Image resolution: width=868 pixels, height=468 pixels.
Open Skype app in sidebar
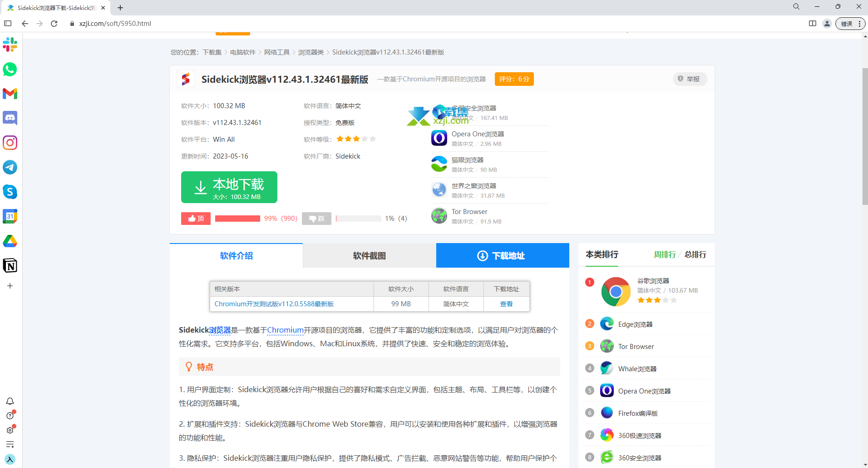(x=10, y=192)
